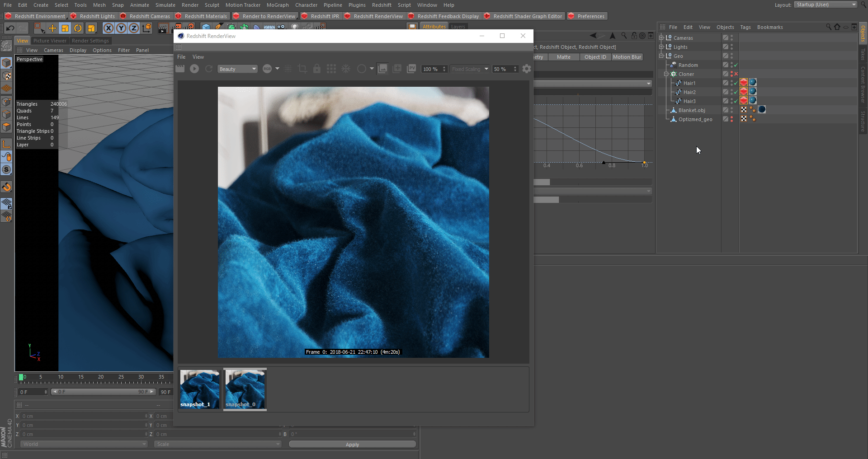
Task: Click the spline curve end point in graph
Action: click(x=644, y=162)
